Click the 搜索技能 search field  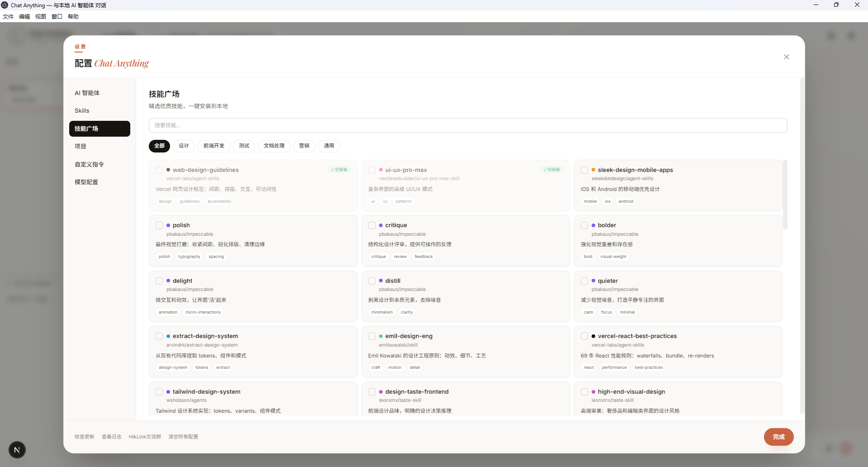click(x=468, y=125)
